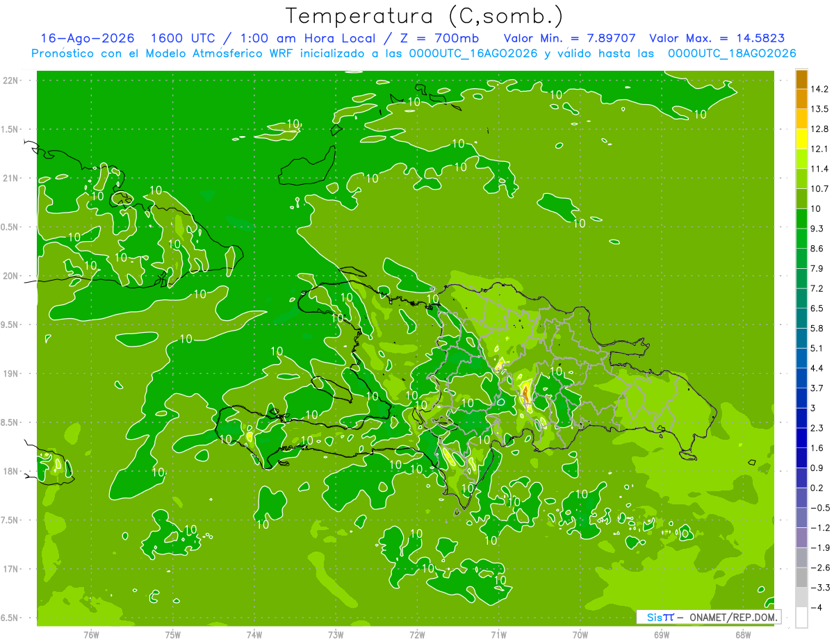Click the '9.5N' latitude label
Image resolution: width=834 pixels, height=644 pixels.
pyautogui.click(x=10, y=325)
